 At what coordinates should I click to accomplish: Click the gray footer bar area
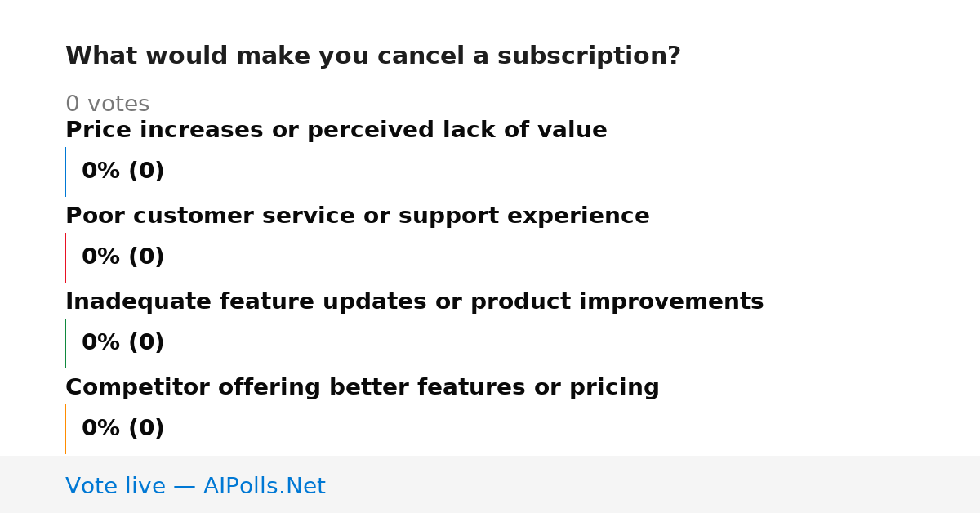pos(490,484)
